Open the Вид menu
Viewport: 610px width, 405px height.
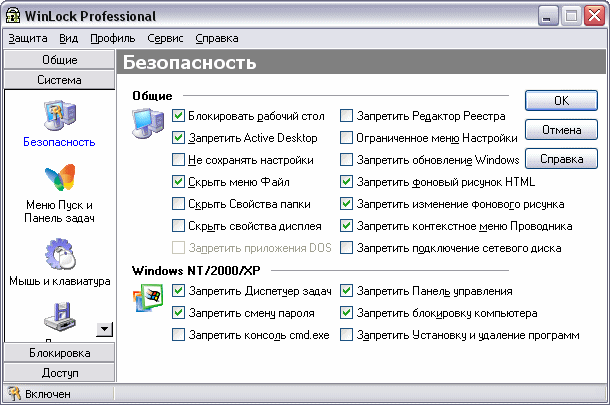[68, 39]
